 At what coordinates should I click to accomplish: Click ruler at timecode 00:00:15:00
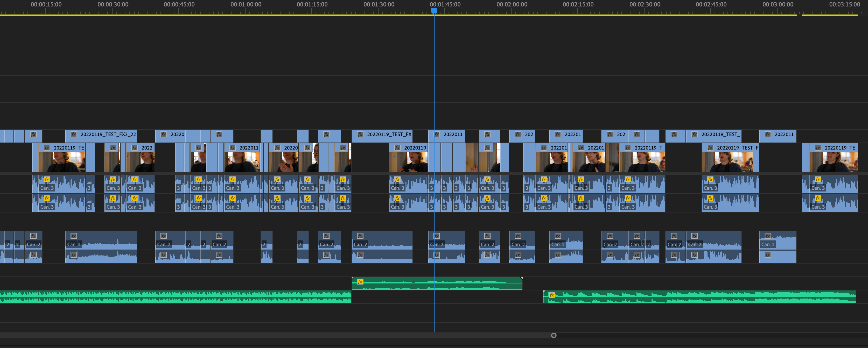tap(46, 4)
